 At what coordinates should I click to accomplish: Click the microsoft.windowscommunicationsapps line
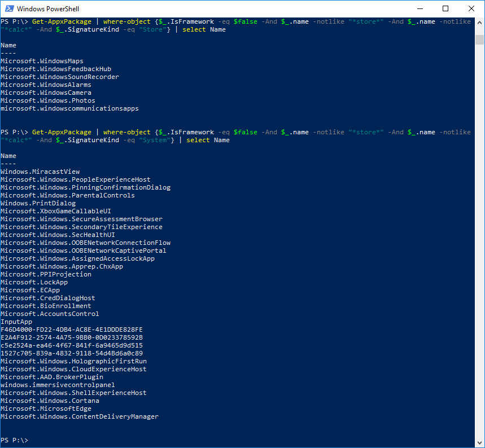point(69,108)
